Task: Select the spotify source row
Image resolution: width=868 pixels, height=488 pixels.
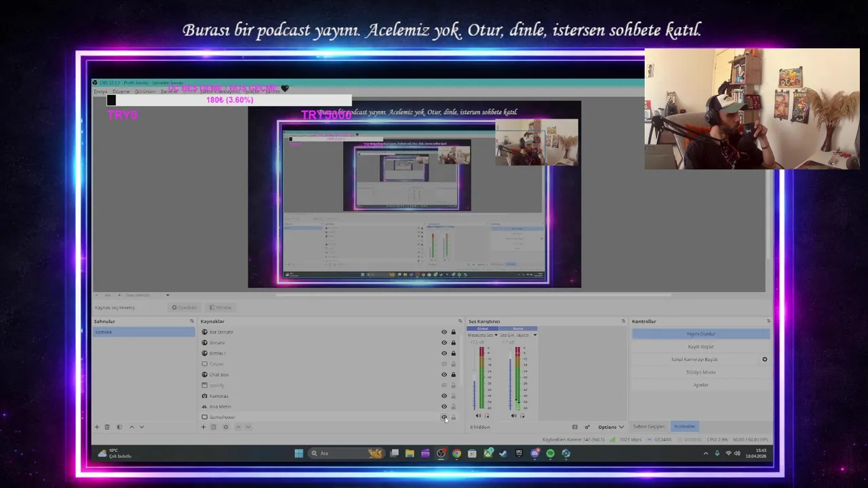Action: [332, 385]
